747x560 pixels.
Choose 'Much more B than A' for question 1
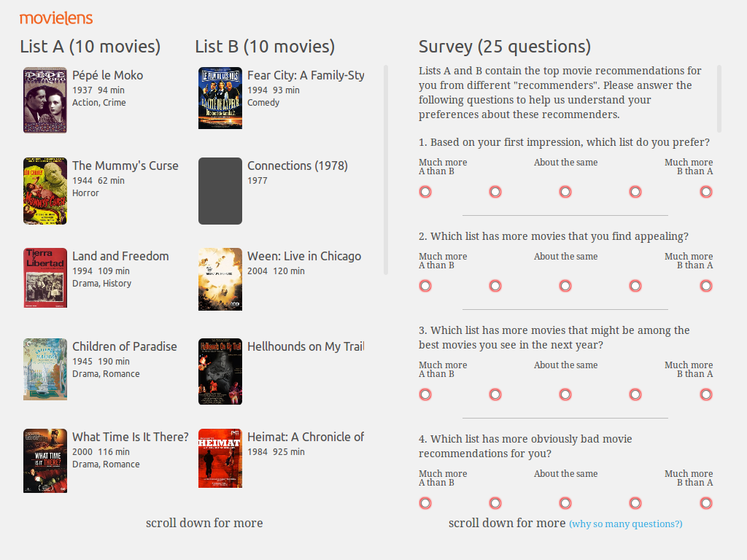[705, 192]
